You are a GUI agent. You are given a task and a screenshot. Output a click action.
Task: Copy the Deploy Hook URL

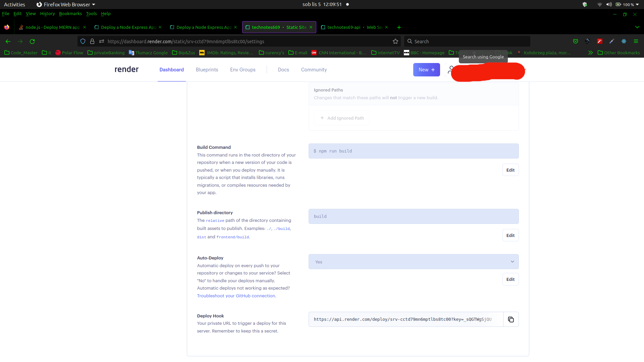[x=511, y=319]
